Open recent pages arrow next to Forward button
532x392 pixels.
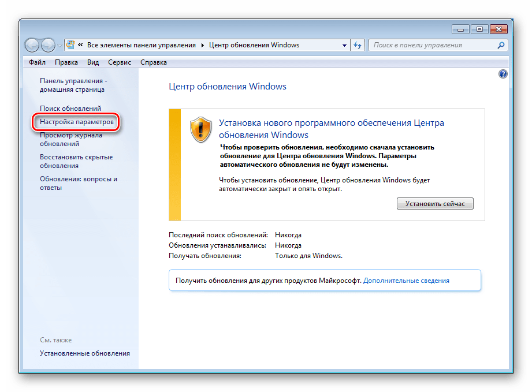[59, 46]
